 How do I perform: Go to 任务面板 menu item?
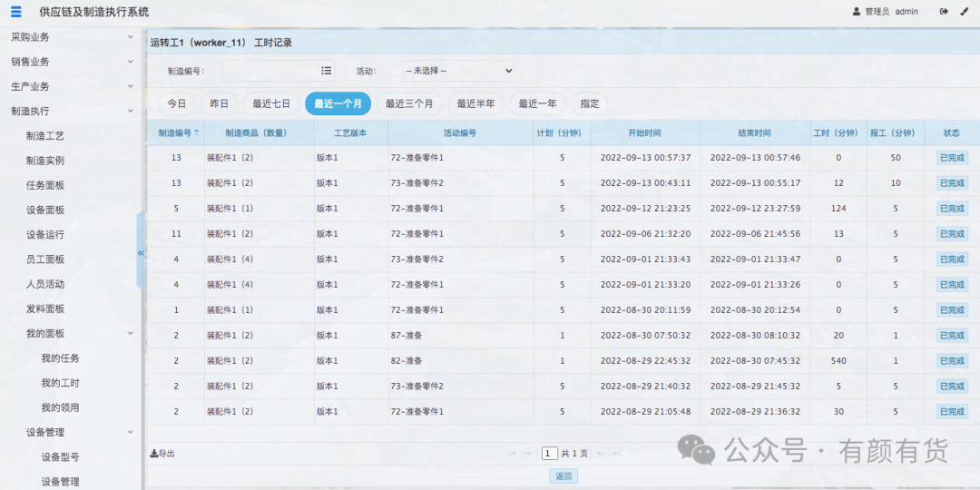45,185
